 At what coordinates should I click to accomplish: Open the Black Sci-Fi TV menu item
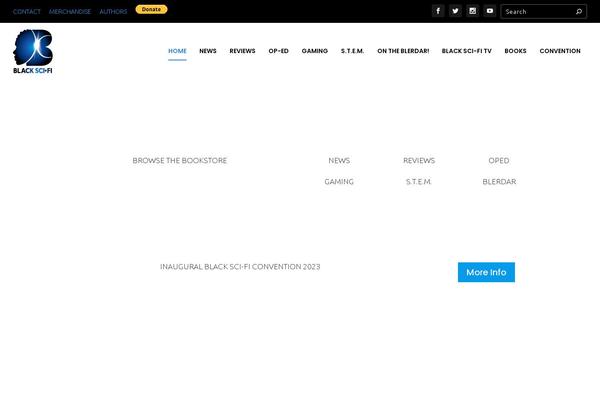[x=466, y=51]
